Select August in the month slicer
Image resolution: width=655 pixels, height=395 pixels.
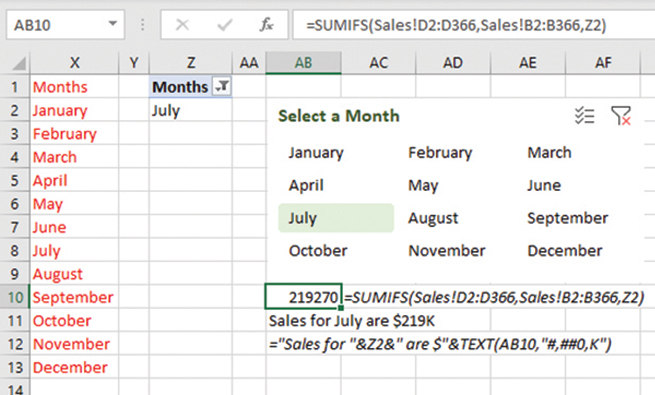tap(433, 218)
